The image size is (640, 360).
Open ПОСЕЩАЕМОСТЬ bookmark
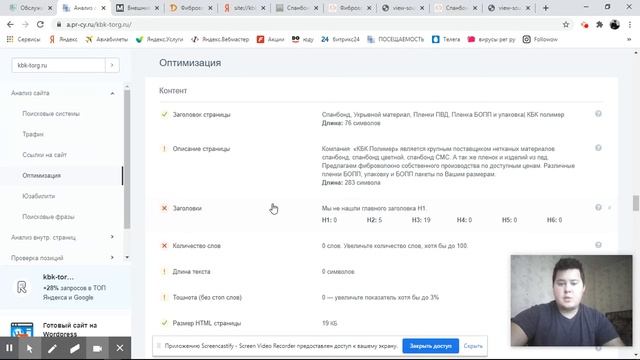tap(396, 40)
